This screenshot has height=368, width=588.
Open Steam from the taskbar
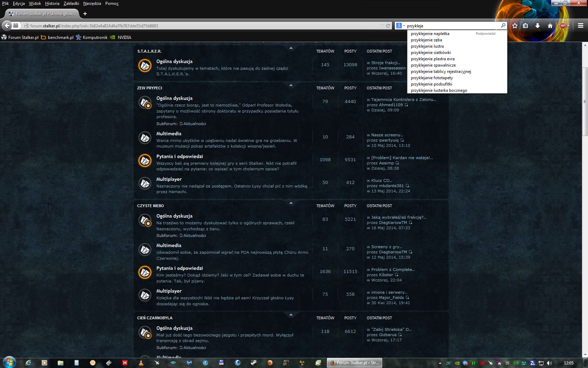(254, 363)
